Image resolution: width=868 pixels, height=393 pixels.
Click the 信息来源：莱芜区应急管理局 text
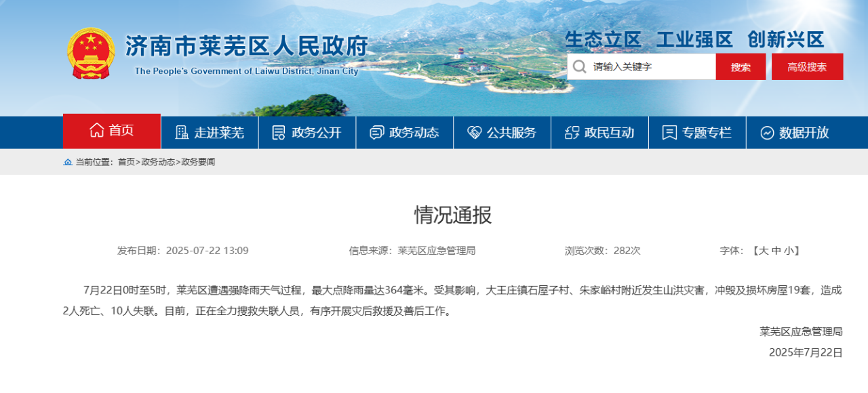pos(412,251)
